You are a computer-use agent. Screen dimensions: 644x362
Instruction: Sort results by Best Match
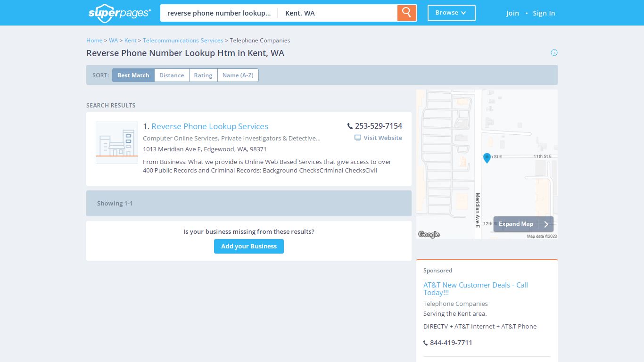pos(133,75)
